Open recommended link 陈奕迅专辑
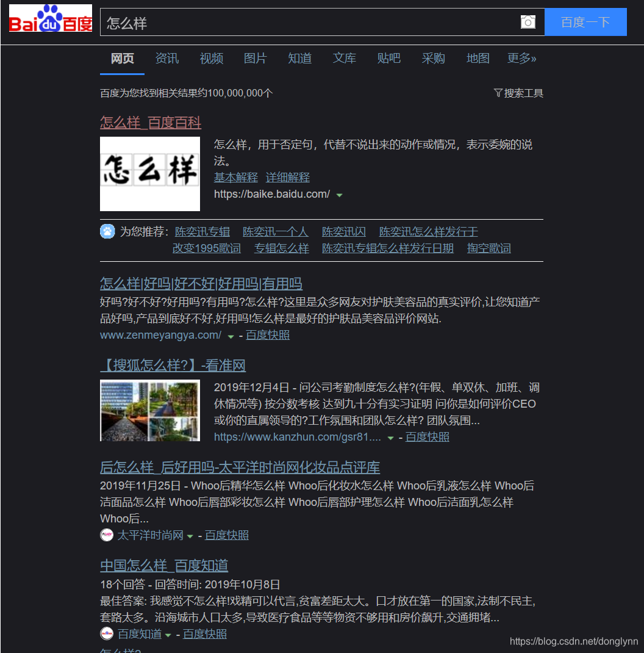 pyautogui.click(x=202, y=231)
